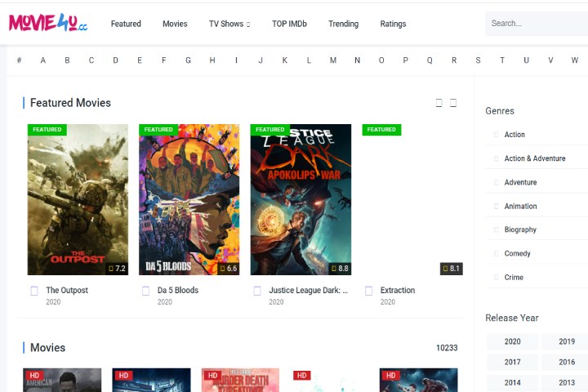The image size is (588, 392).
Task: Click the previous featured movies arrow
Action: 439,103
